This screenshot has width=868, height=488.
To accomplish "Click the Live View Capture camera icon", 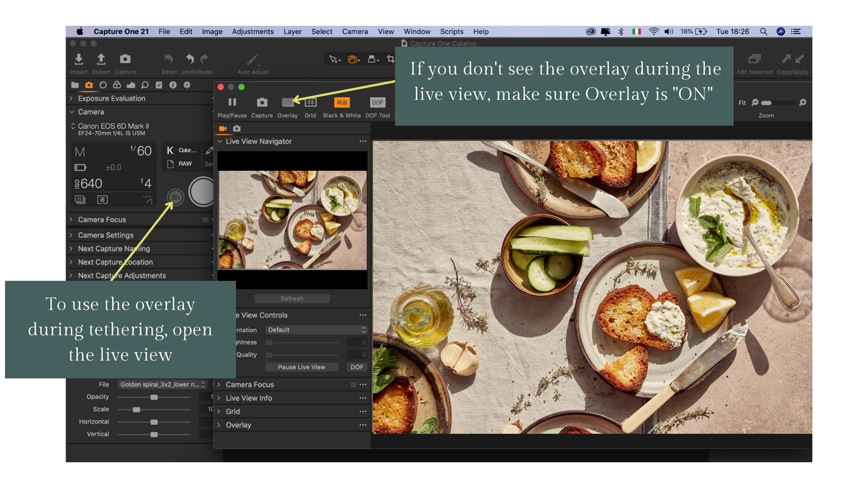I will click(x=262, y=103).
